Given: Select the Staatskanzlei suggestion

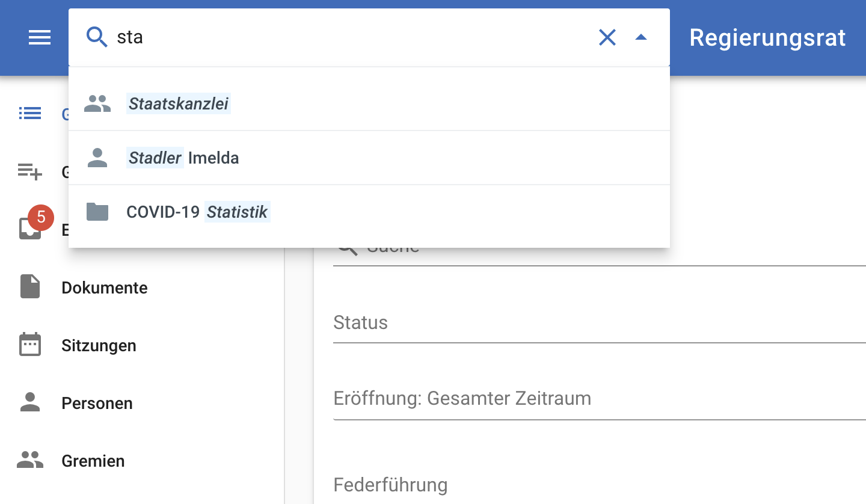Looking at the screenshot, I should coord(178,104).
